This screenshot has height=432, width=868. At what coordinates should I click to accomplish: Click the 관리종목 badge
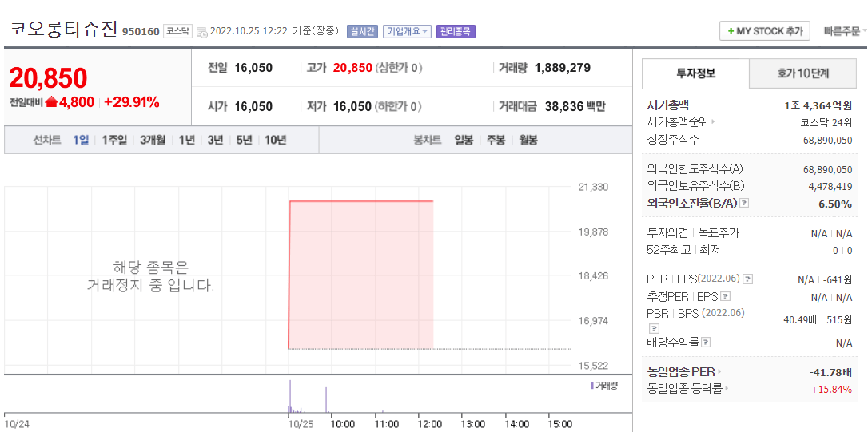pyautogui.click(x=456, y=31)
